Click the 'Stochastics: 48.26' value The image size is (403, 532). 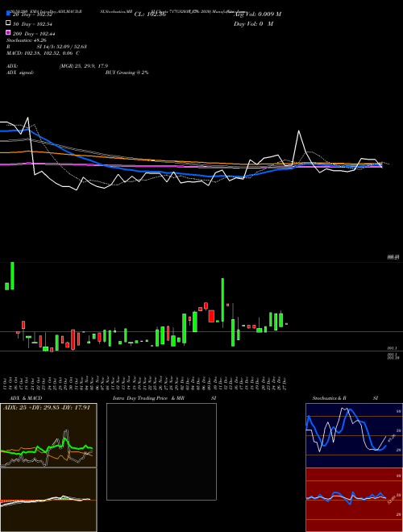(27, 40)
